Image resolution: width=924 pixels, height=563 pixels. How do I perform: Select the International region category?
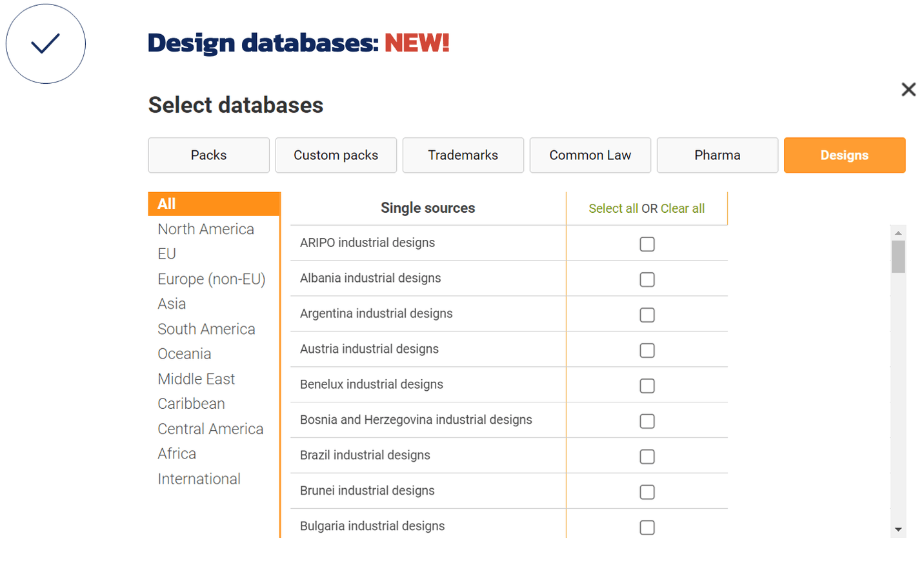pyautogui.click(x=199, y=479)
